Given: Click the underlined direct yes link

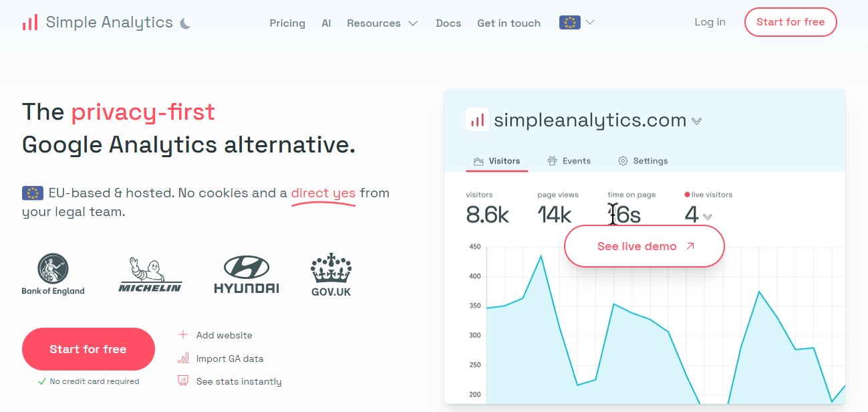Looking at the screenshot, I should click(323, 193).
